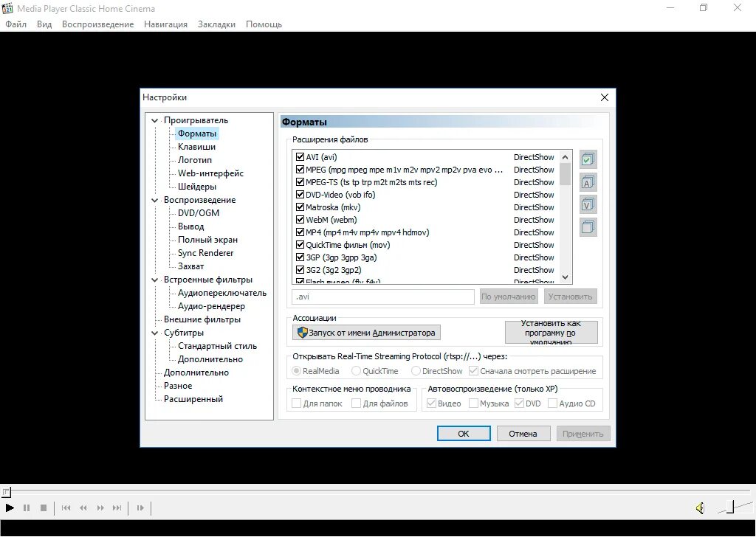Image resolution: width=756 pixels, height=537 pixels.
Task: Click Установить как программу по умолчанию
Action: coord(551,333)
